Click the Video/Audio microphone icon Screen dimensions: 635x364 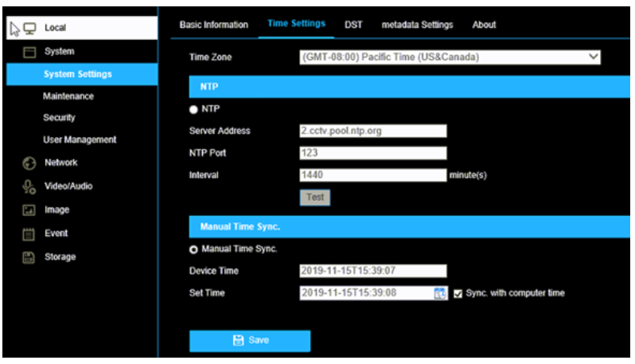pos(29,187)
